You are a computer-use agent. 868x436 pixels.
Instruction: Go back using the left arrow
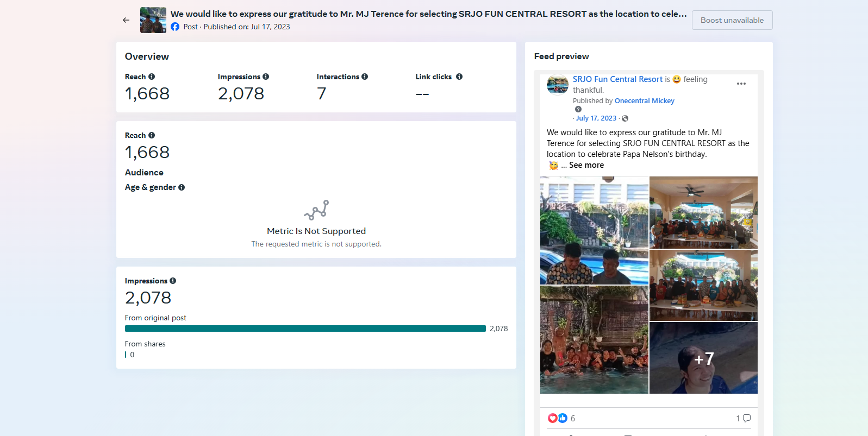pos(126,20)
